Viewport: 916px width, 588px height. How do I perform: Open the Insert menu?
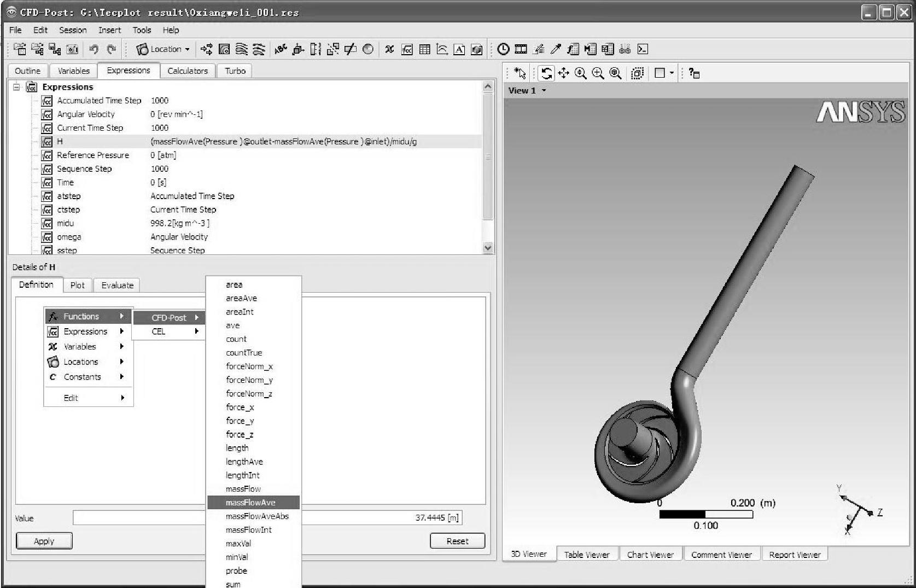tap(109, 30)
